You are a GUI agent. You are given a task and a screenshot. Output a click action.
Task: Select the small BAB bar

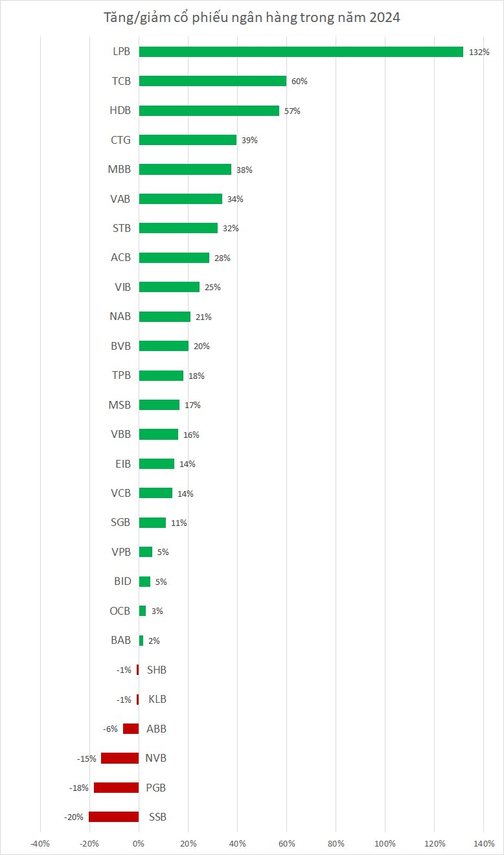point(141,641)
